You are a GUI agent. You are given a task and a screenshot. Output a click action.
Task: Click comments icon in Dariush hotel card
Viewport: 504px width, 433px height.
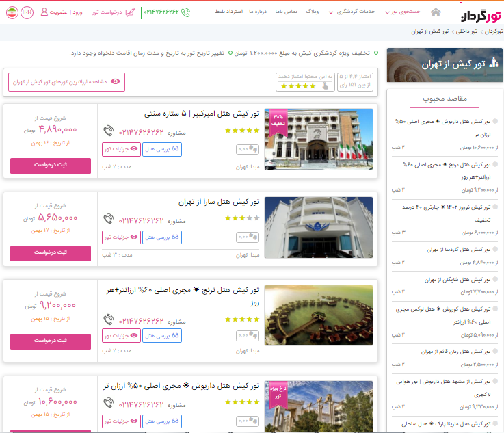[x=248, y=421]
